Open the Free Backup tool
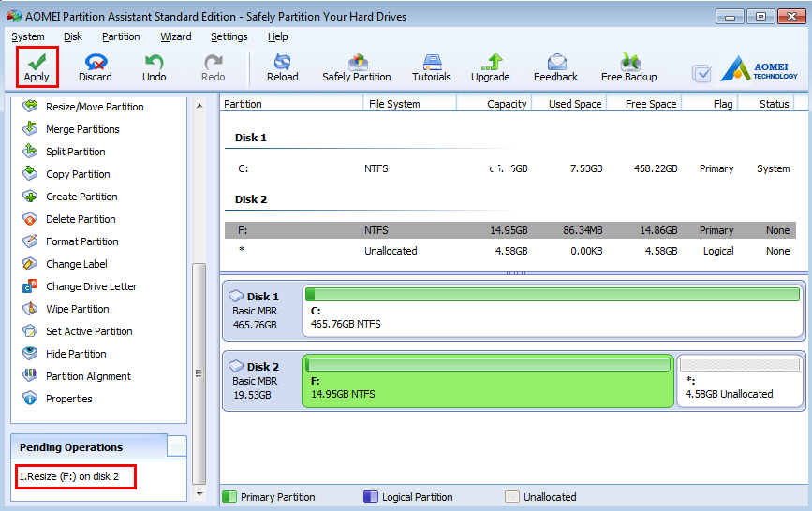The image size is (812, 511). [x=628, y=67]
